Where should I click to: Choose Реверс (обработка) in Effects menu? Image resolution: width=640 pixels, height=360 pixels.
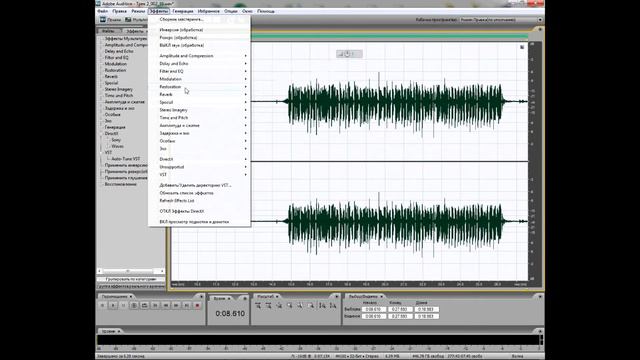click(199, 38)
